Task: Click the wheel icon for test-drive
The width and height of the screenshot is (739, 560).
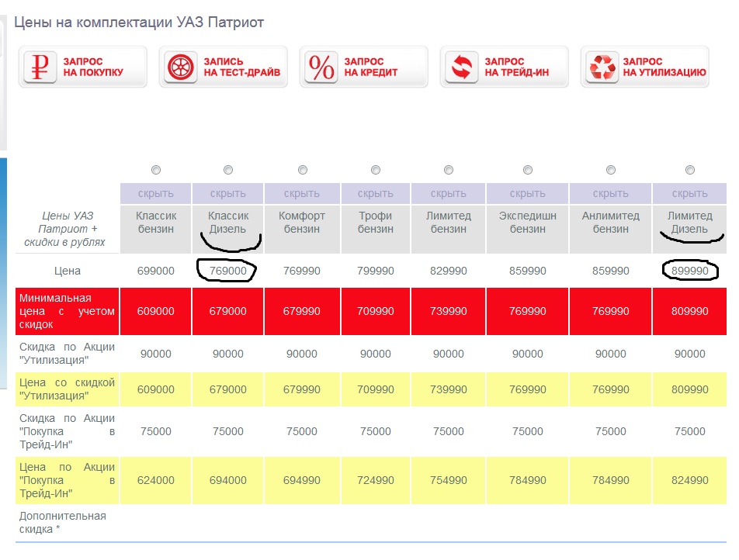Action: [181, 67]
